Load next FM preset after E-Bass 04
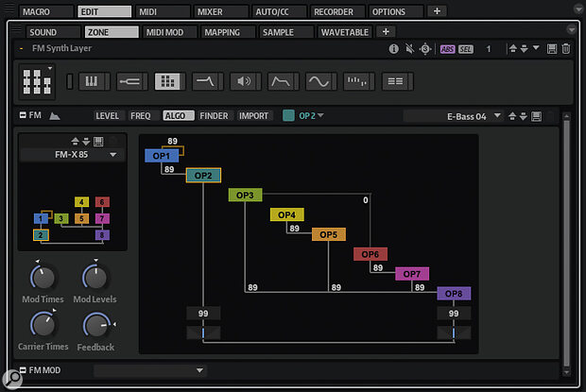 click(524, 116)
